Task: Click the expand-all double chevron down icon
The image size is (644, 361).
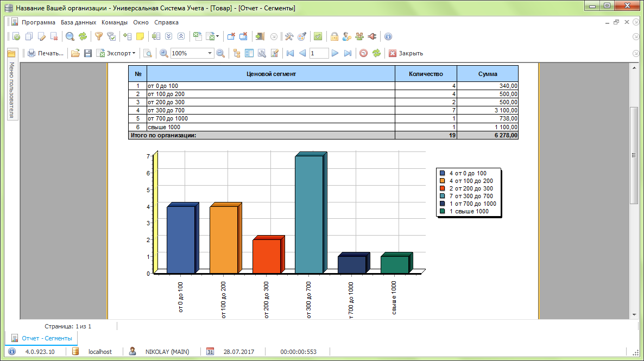Action: (x=168, y=36)
